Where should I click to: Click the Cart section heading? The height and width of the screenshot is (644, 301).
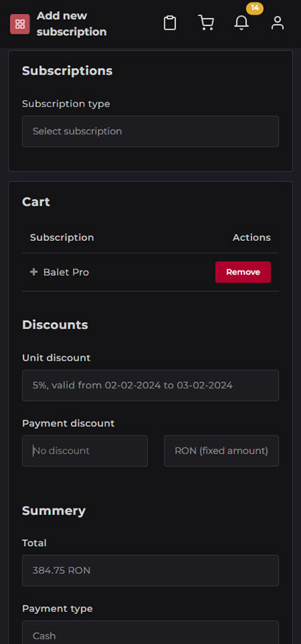point(36,202)
